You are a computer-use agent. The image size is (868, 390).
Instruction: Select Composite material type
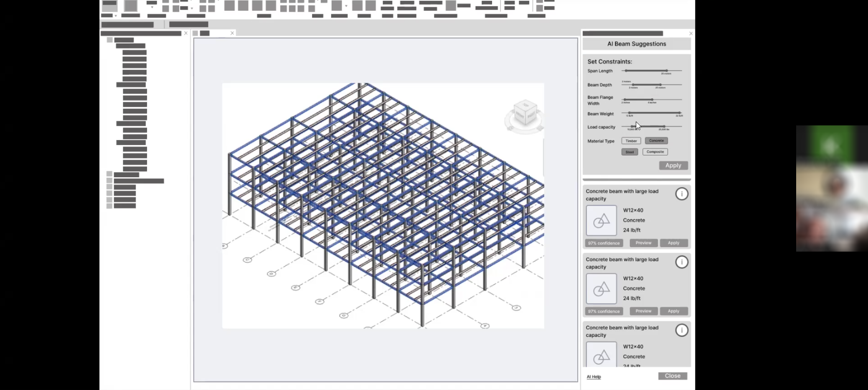tap(655, 152)
